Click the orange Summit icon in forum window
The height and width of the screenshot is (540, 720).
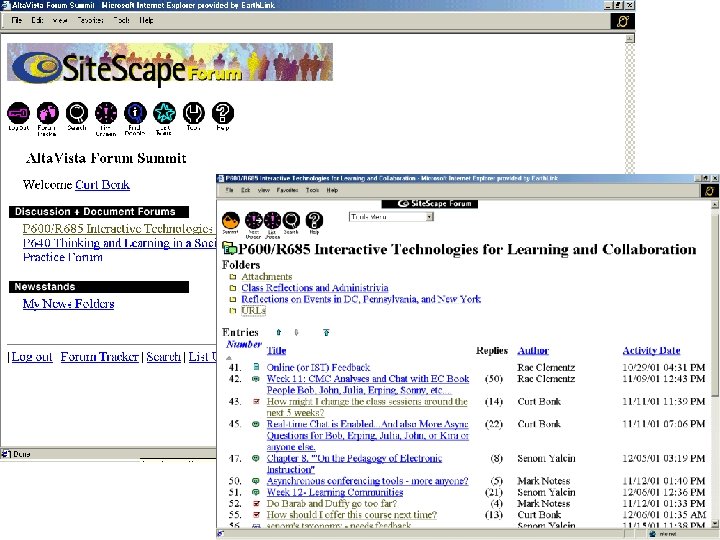[x=231, y=220]
